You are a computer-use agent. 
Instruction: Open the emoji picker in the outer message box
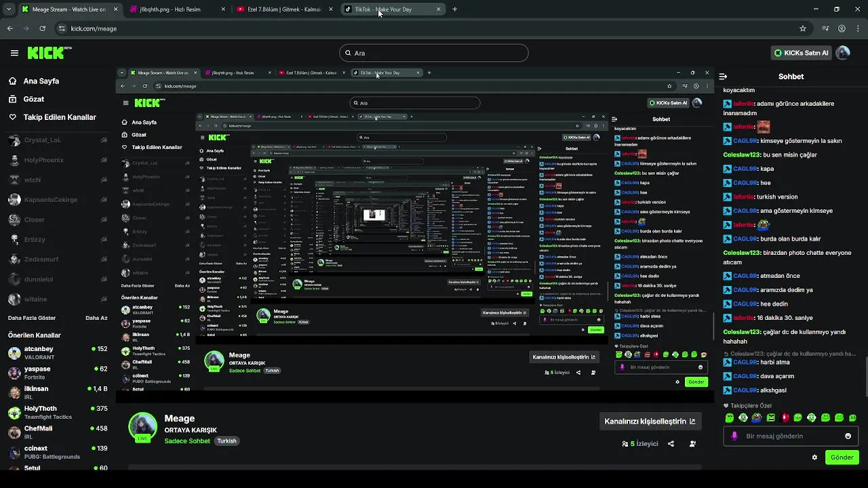point(848,436)
